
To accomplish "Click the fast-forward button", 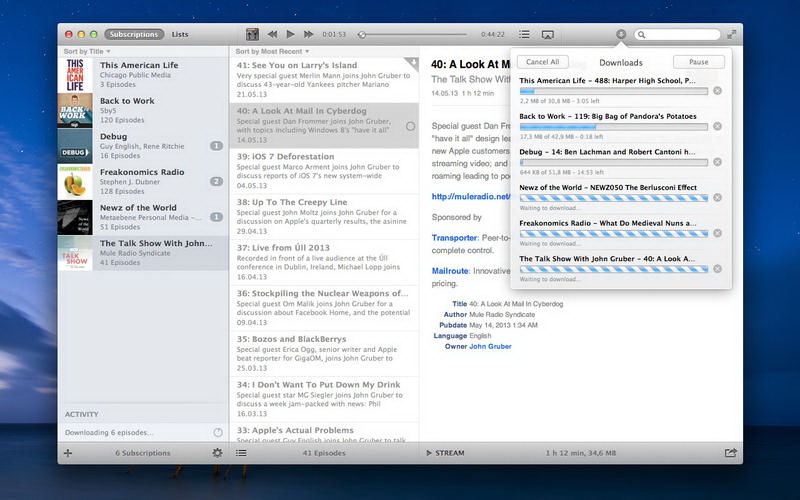I will coord(310,34).
